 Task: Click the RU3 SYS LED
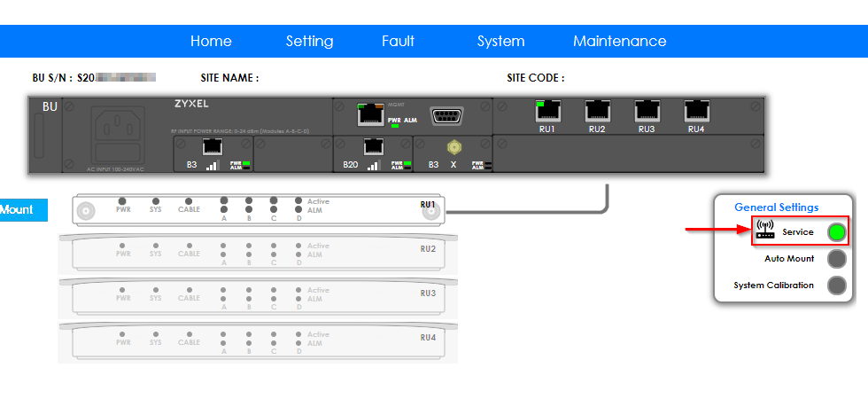pyautogui.click(x=156, y=290)
